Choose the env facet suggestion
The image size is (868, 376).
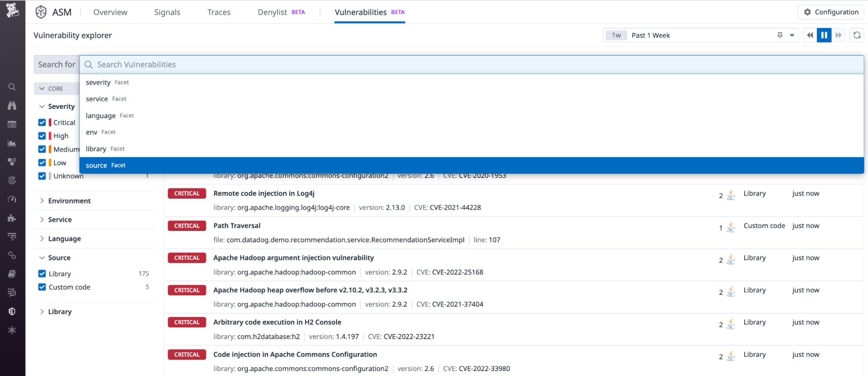tap(472, 132)
